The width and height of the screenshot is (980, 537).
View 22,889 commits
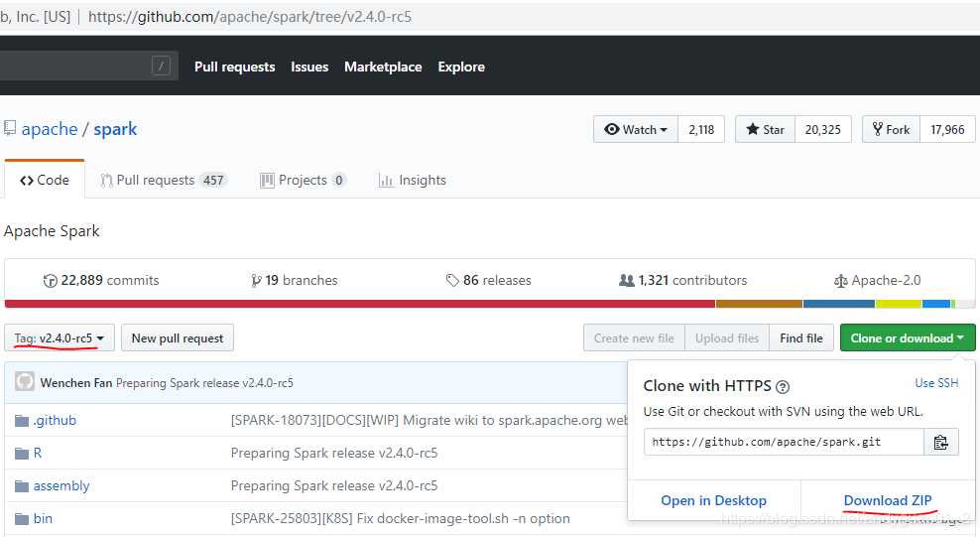(101, 280)
